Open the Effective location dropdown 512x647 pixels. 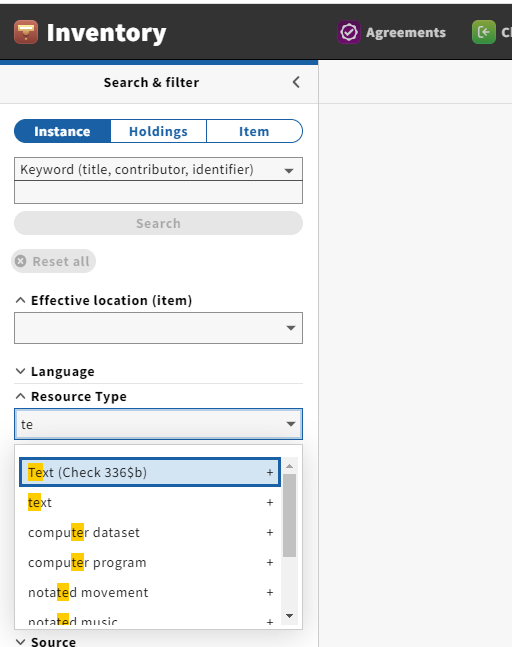pyautogui.click(x=158, y=328)
